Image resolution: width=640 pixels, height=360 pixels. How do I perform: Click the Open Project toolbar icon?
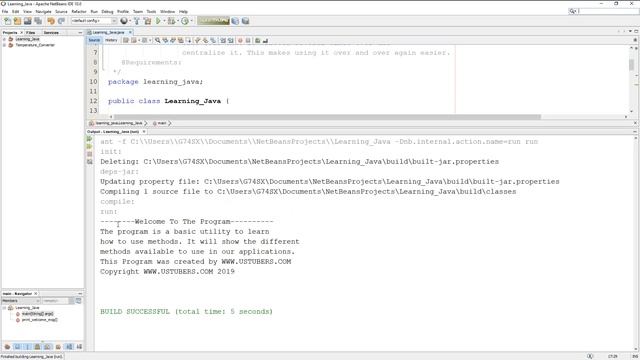pyautogui.click(x=27, y=21)
